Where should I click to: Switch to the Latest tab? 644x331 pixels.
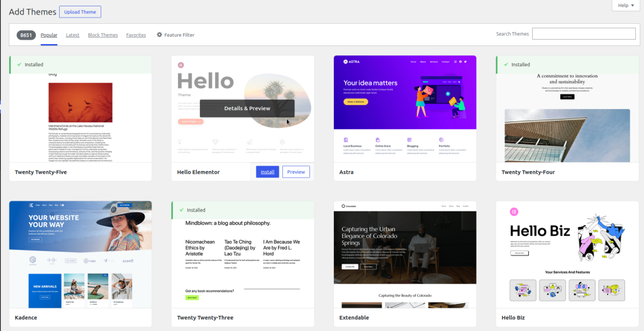(73, 35)
